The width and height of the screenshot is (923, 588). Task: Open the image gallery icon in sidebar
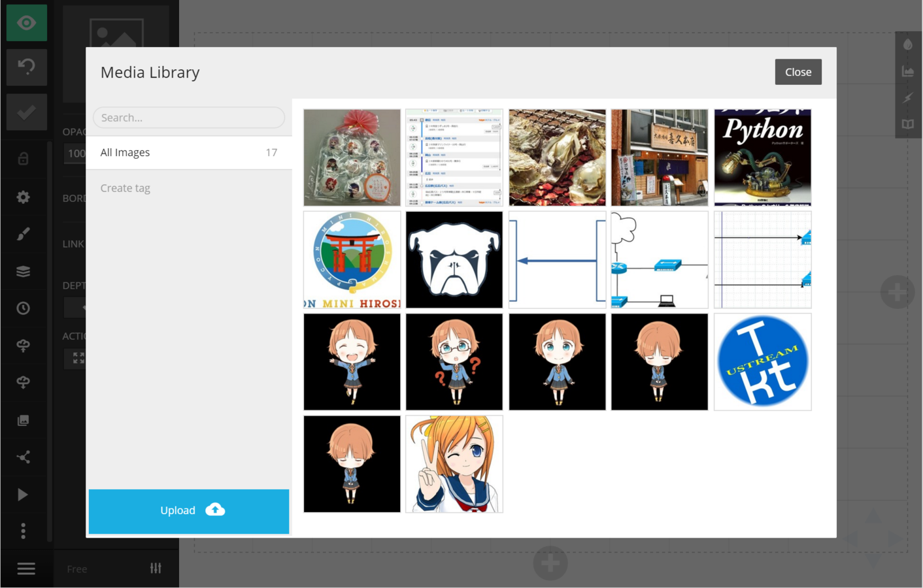[24, 420]
